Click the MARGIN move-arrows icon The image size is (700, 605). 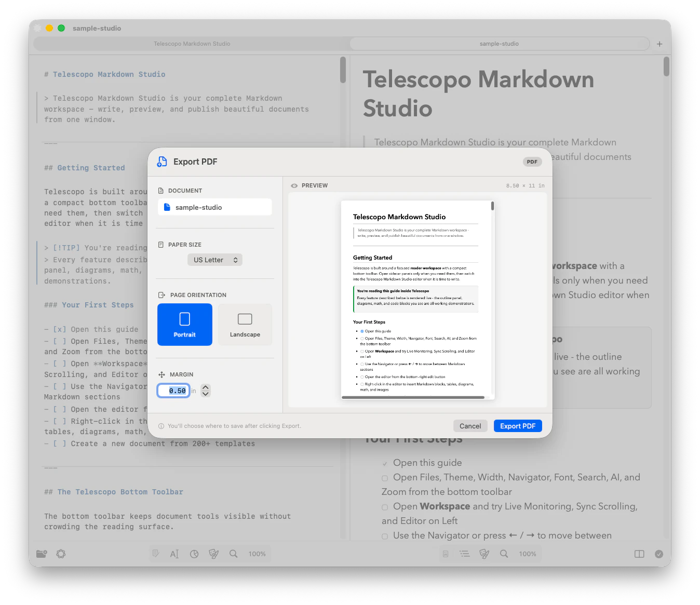point(161,374)
